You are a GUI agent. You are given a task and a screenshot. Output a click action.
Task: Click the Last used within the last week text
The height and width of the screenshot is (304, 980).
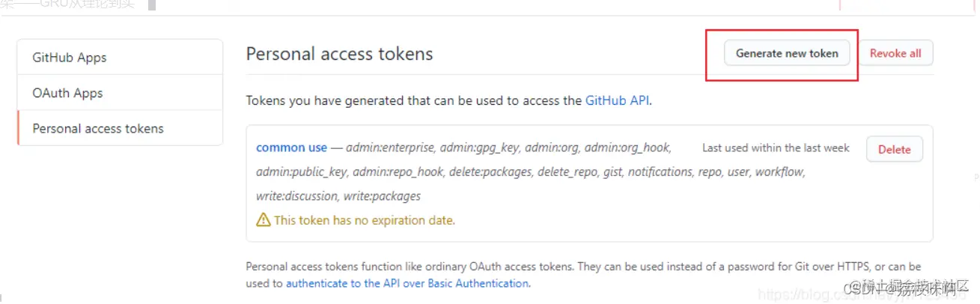(776, 148)
